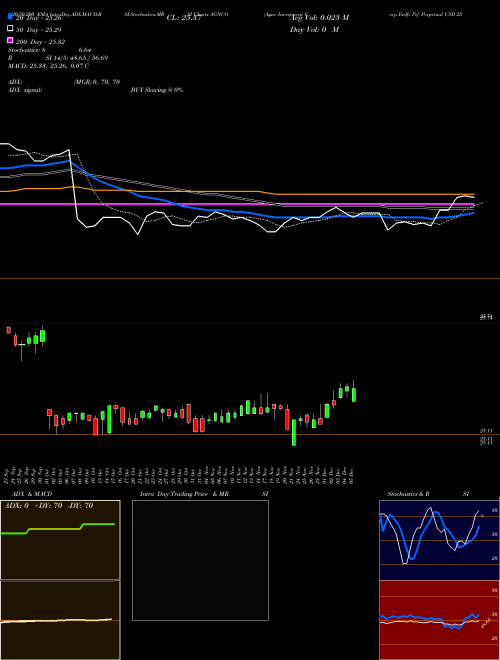
Task: Select the '200 Day - 25.32' legend text
Action: (40, 42)
